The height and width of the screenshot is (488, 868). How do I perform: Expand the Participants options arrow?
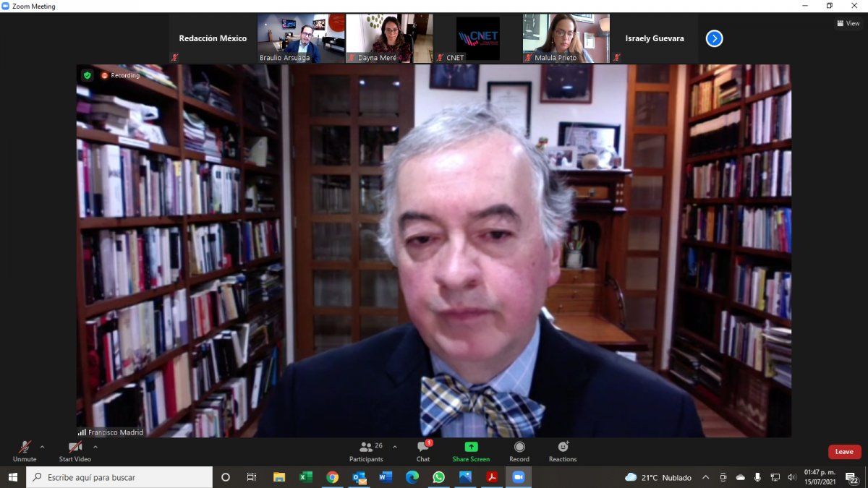pyautogui.click(x=394, y=447)
